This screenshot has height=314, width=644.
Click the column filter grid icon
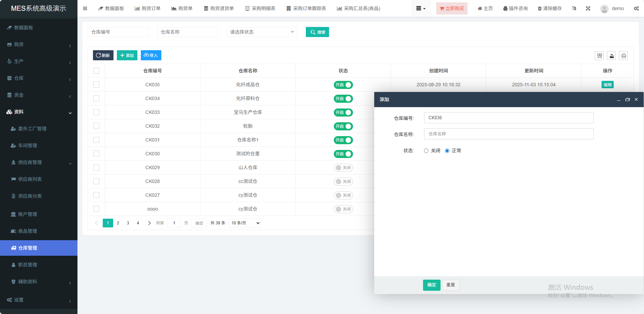point(600,56)
